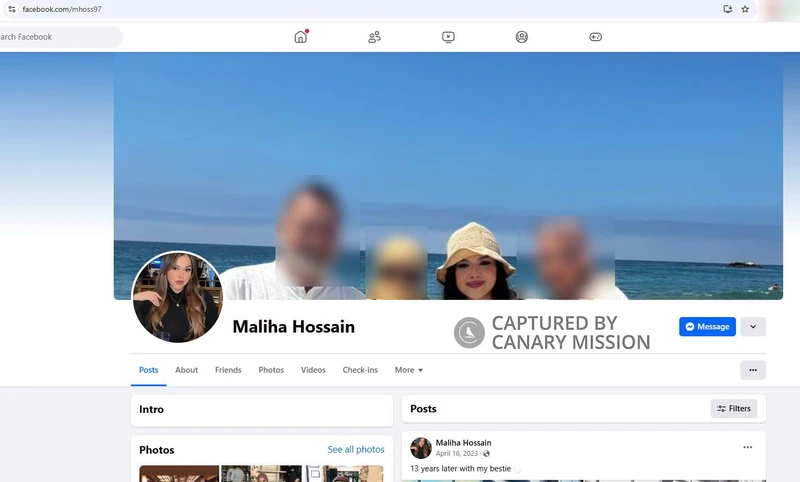Click the install app icon in address bar
The height and width of the screenshot is (482, 800).
click(x=728, y=9)
